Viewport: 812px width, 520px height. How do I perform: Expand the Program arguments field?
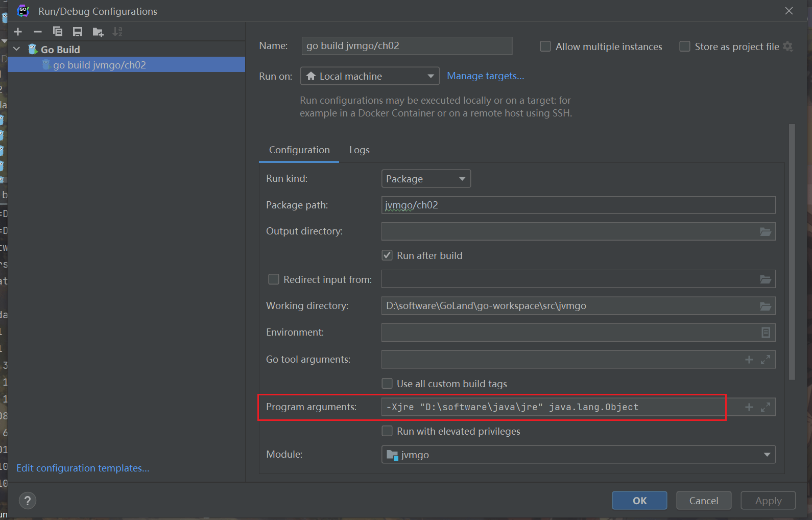click(765, 407)
